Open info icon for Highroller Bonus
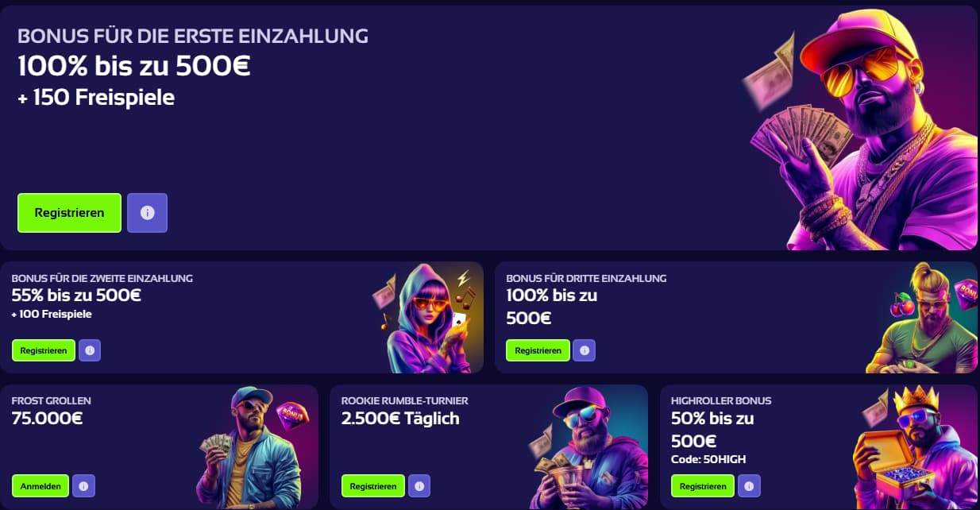Image resolution: width=980 pixels, height=510 pixels. click(x=749, y=486)
